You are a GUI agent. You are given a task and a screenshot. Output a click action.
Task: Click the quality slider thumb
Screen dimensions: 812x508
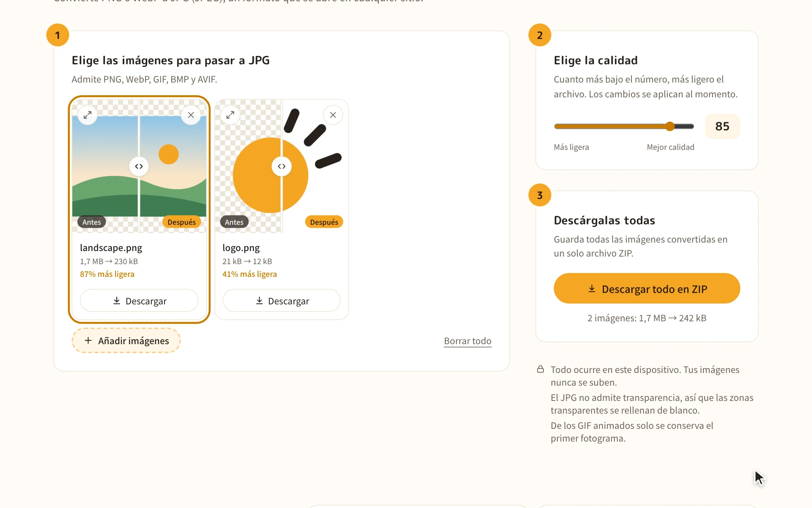tap(670, 126)
